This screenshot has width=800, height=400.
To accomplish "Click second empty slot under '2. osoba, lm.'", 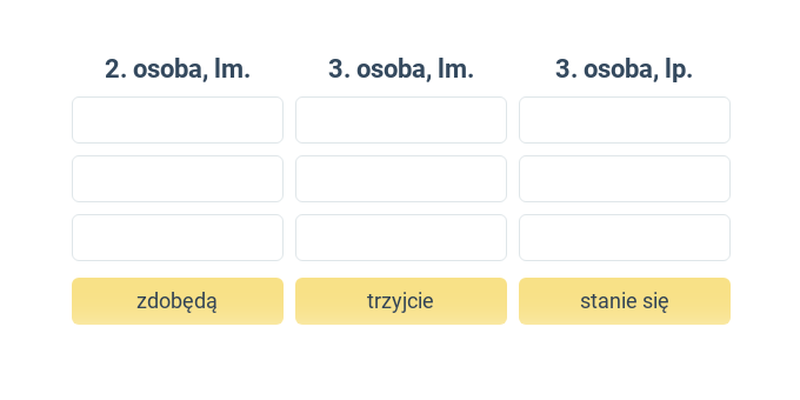I will (x=178, y=179).
